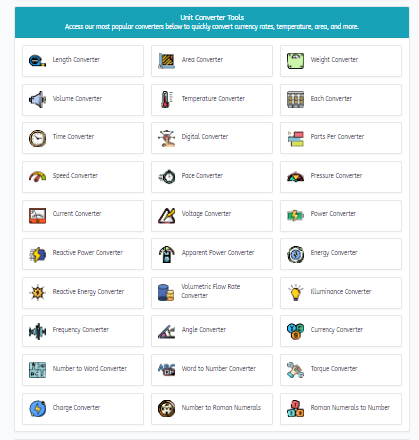
Task: Select the Angle Converter card
Action: click(212, 331)
